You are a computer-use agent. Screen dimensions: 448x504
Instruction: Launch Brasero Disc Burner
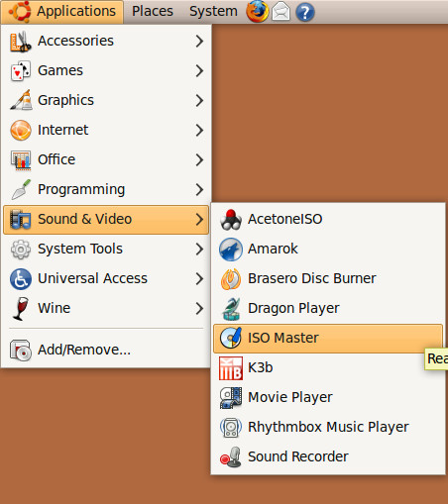[x=328, y=279]
